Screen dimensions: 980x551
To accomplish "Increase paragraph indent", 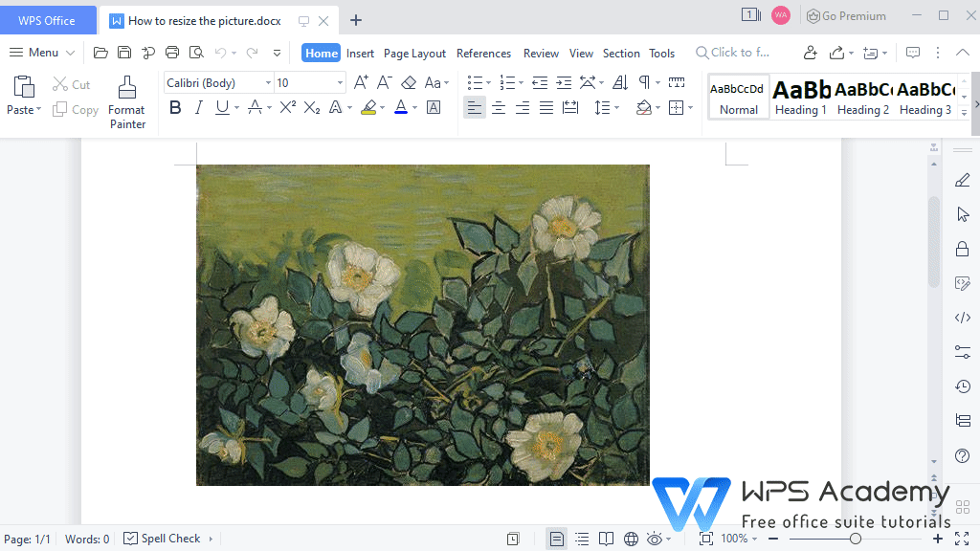I will (x=564, y=82).
